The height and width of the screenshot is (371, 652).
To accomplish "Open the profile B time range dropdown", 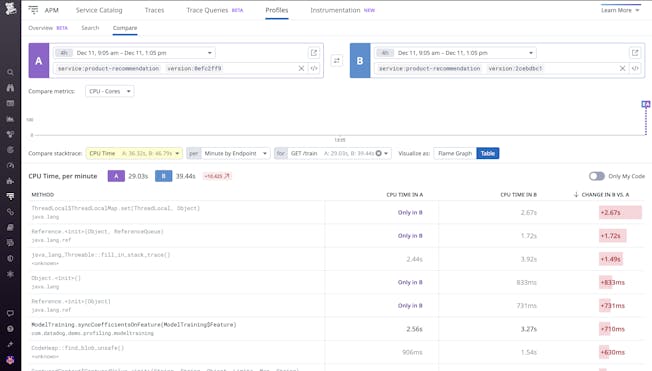I will pyautogui.click(x=455, y=53).
